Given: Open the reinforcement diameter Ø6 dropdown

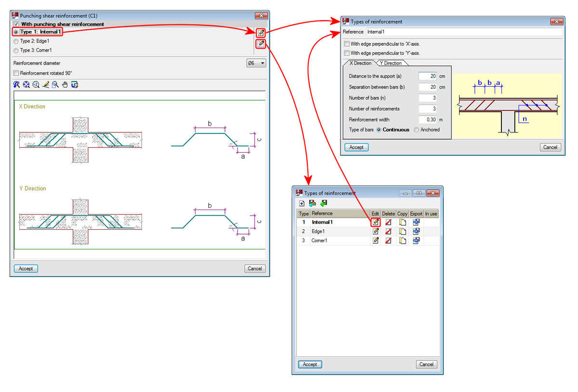Looking at the screenshot, I should (256, 63).
